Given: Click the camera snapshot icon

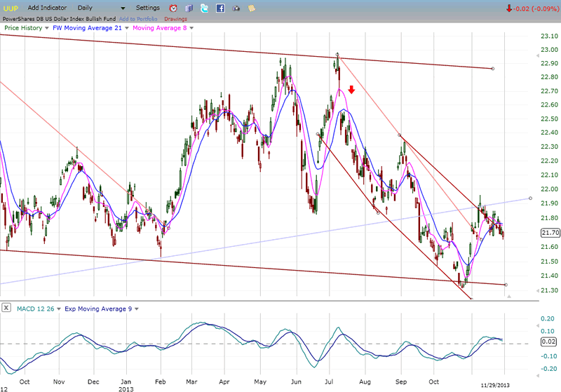Looking at the screenshot, I should point(236,8).
